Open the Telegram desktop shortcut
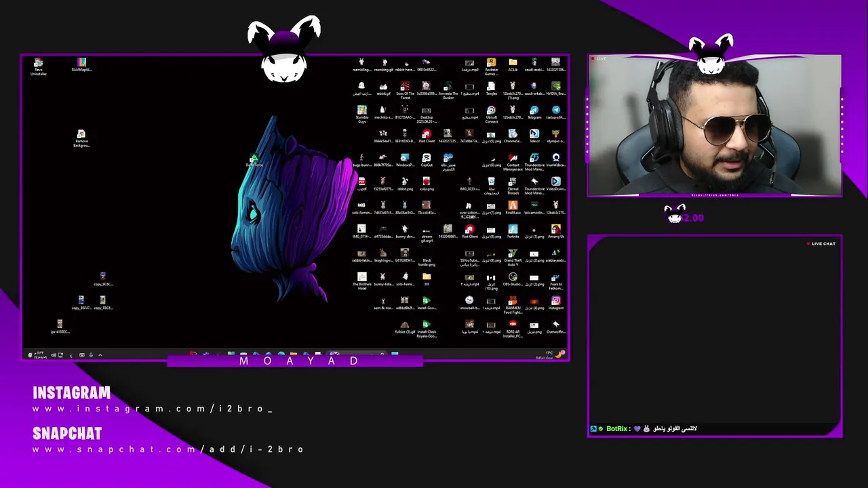This screenshot has width=868, height=488. [534, 113]
